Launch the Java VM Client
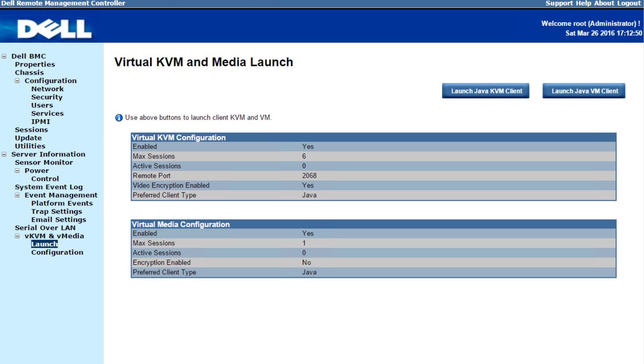Screen dimensions: 644x364 pos(584,91)
